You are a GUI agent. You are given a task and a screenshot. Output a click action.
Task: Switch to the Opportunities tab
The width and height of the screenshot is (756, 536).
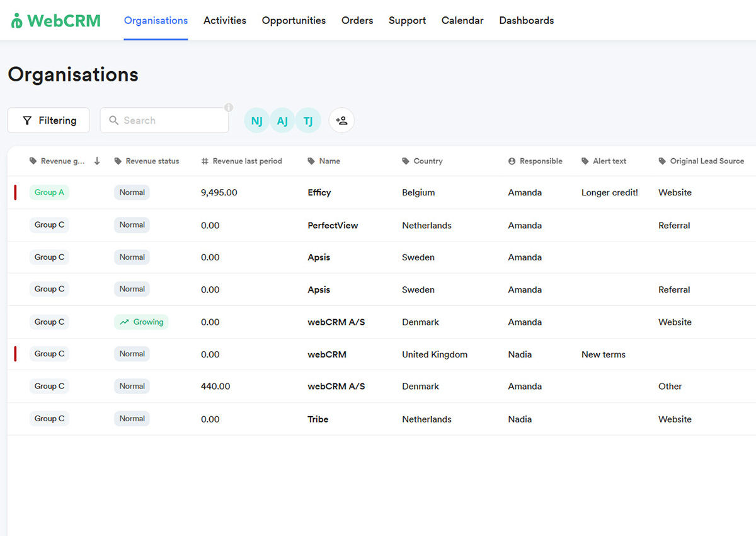click(294, 20)
